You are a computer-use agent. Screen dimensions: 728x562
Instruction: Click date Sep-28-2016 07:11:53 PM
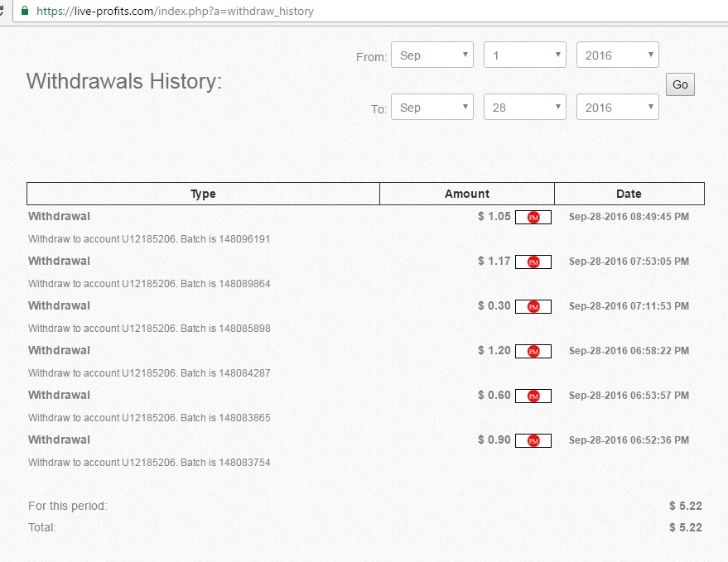(x=629, y=305)
